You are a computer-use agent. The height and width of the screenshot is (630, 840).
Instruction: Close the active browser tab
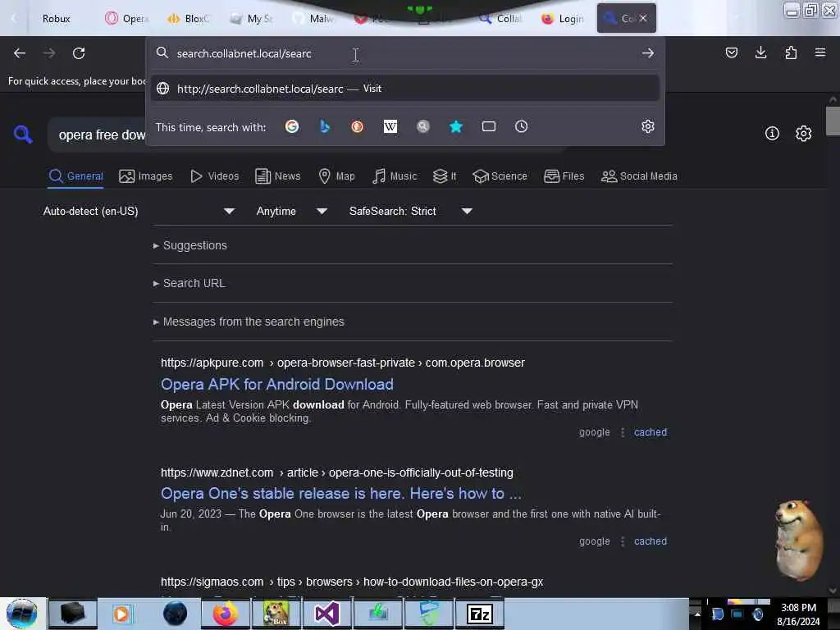pos(643,18)
